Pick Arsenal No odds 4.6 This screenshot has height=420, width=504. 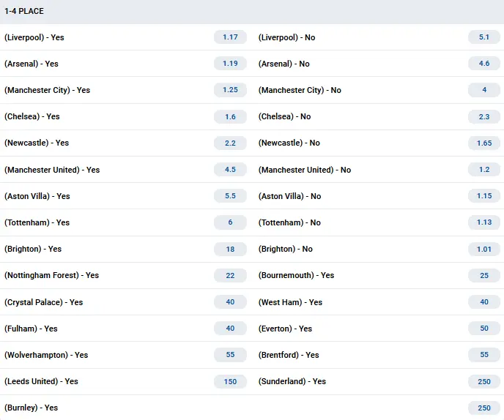pyautogui.click(x=484, y=64)
